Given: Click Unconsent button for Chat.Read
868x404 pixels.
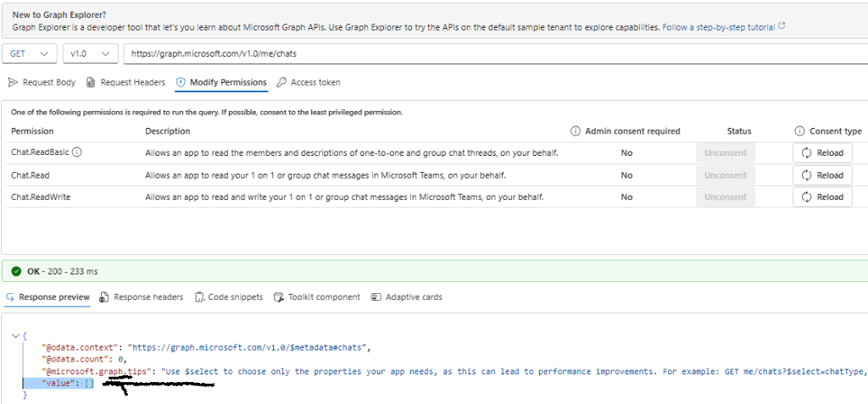Looking at the screenshot, I should coord(726,174).
